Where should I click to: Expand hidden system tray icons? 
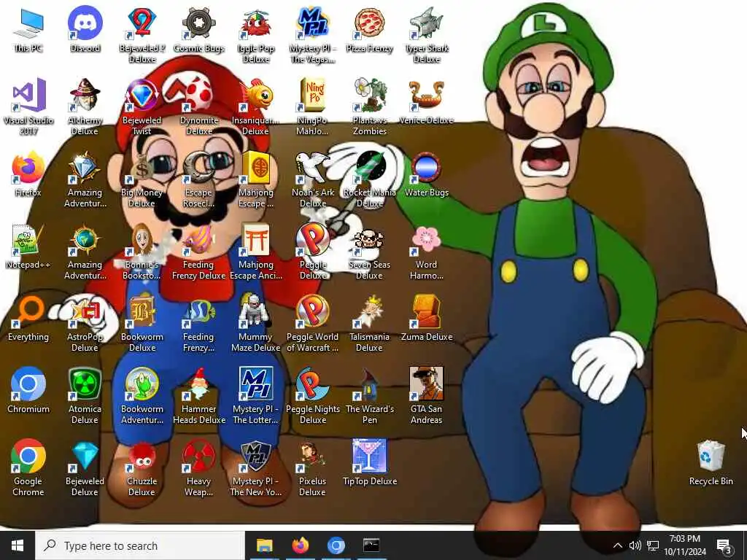tap(617, 545)
